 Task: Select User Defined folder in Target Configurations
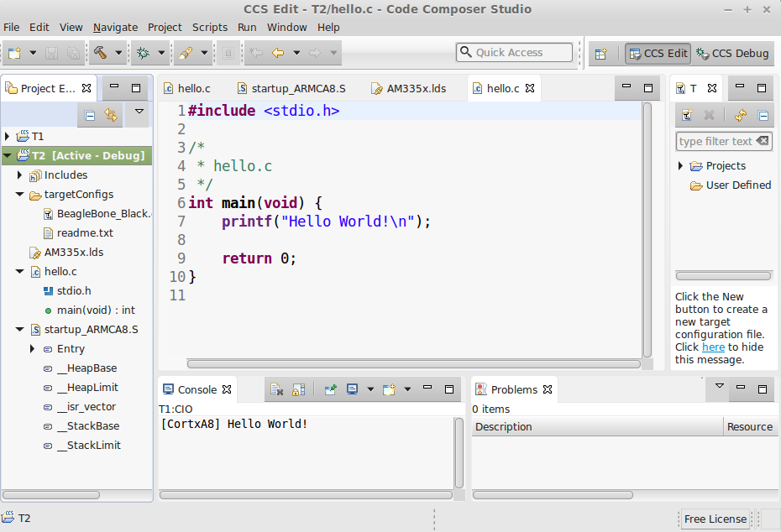click(x=731, y=185)
